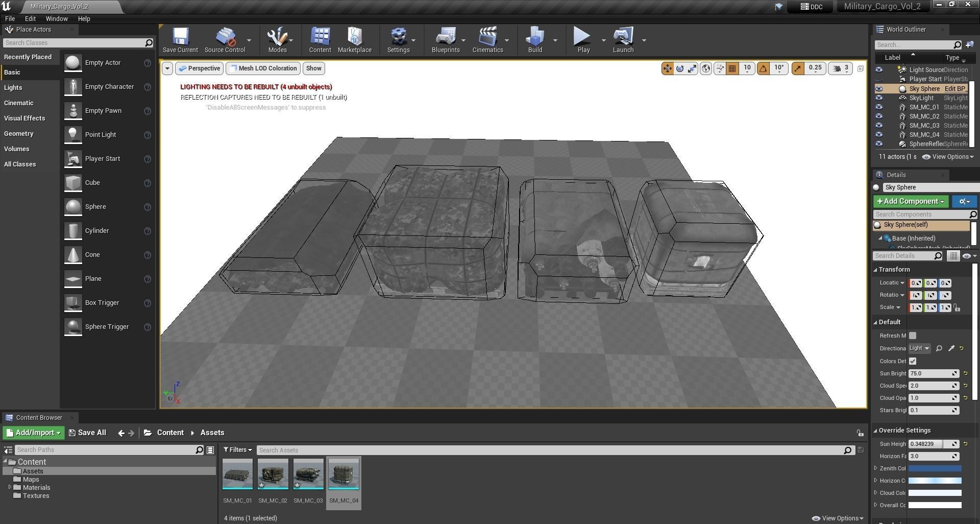This screenshot has width=980, height=524.
Task: Hide SM_MC_03 in World Outliner
Action: coord(878,126)
